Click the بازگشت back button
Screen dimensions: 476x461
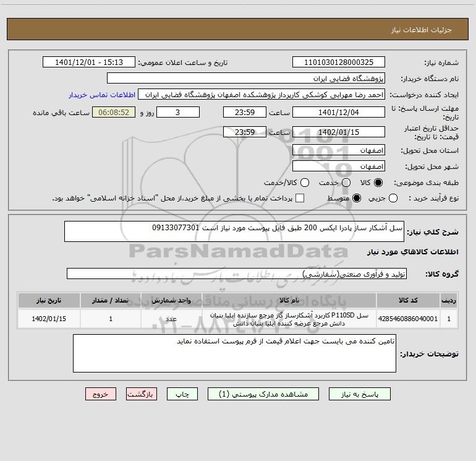(x=142, y=394)
